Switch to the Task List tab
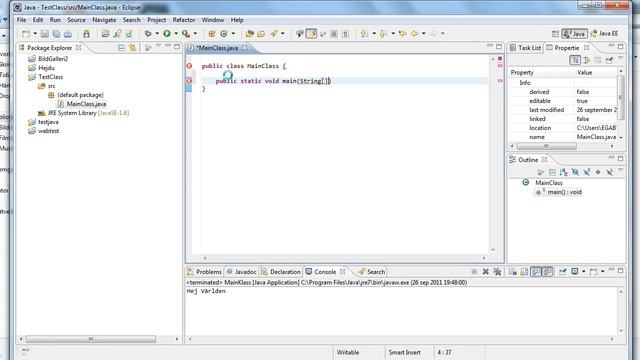Viewport: 640px width, 360px height. point(526,48)
